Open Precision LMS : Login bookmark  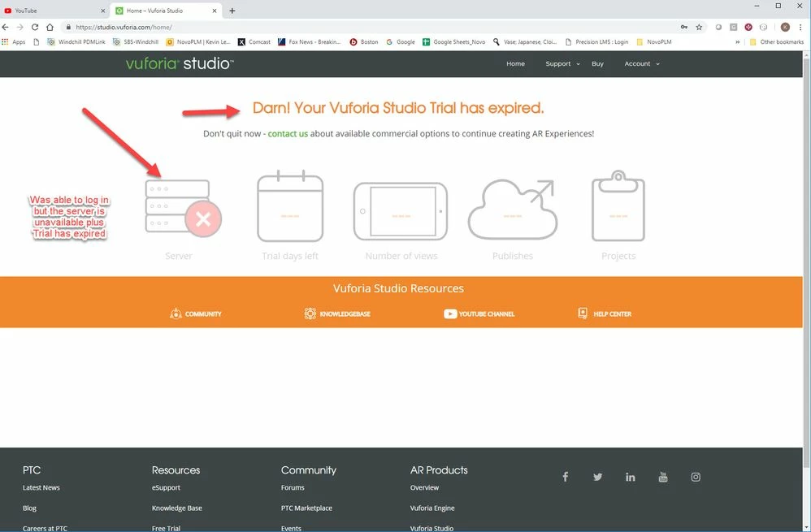pyautogui.click(x=596, y=42)
